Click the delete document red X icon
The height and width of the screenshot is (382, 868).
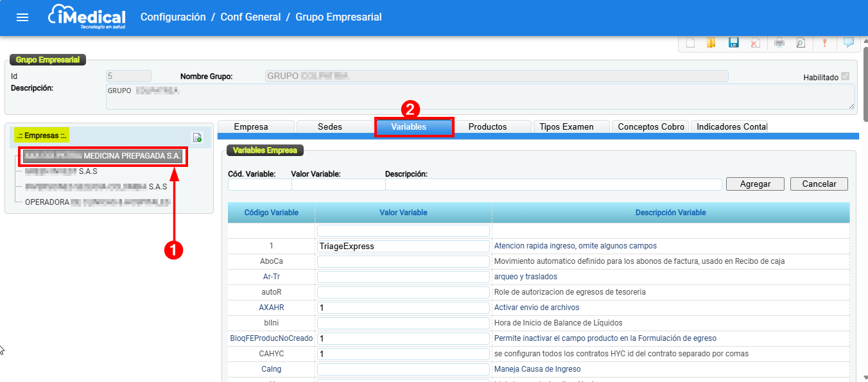756,43
